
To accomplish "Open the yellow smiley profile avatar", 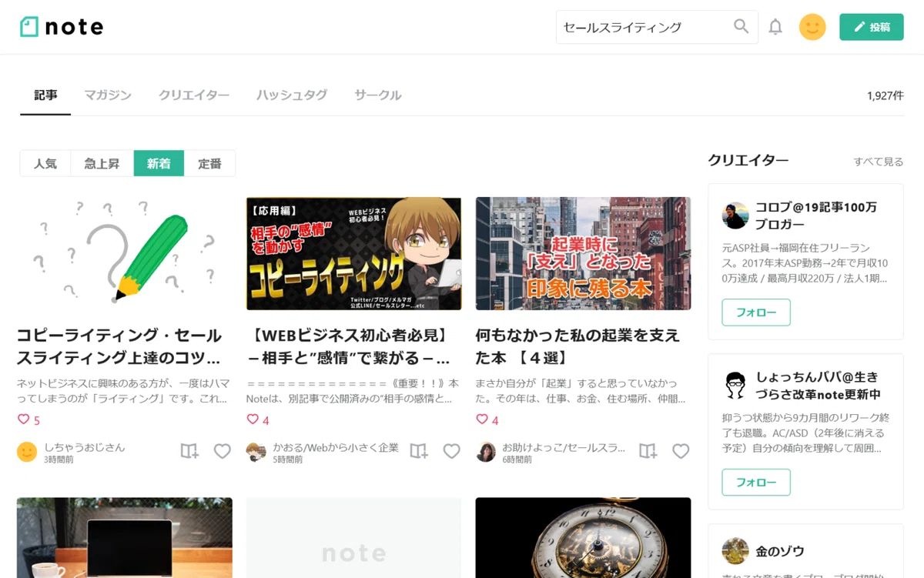I will click(x=812, y=27).
